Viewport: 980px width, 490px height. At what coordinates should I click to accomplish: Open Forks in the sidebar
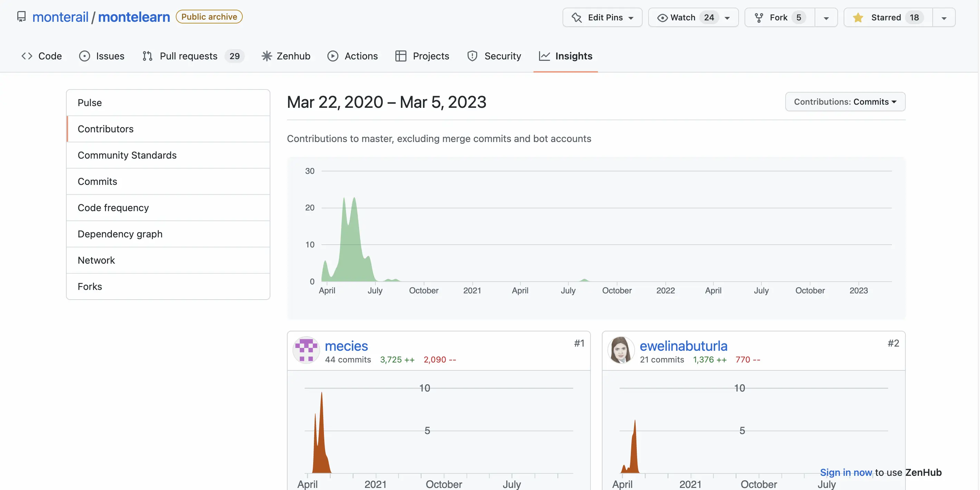click(x=168, y=286)
